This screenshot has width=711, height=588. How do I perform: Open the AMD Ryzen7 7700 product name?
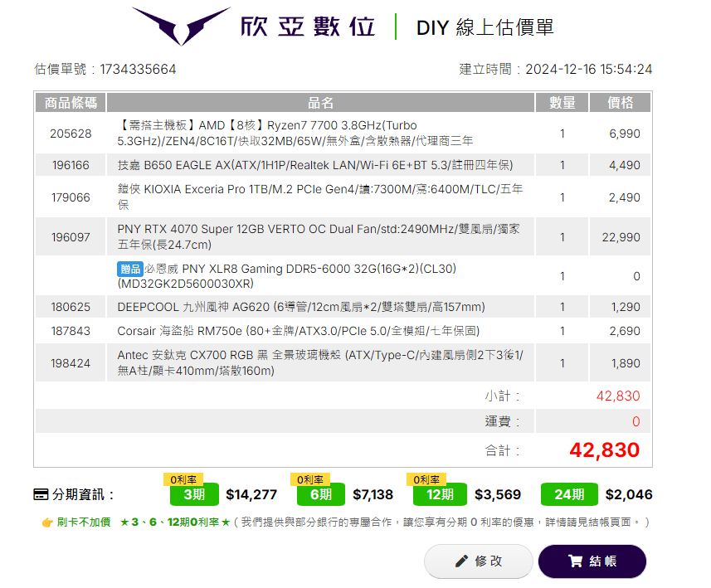pyautogui.click(x=295, y=134)
